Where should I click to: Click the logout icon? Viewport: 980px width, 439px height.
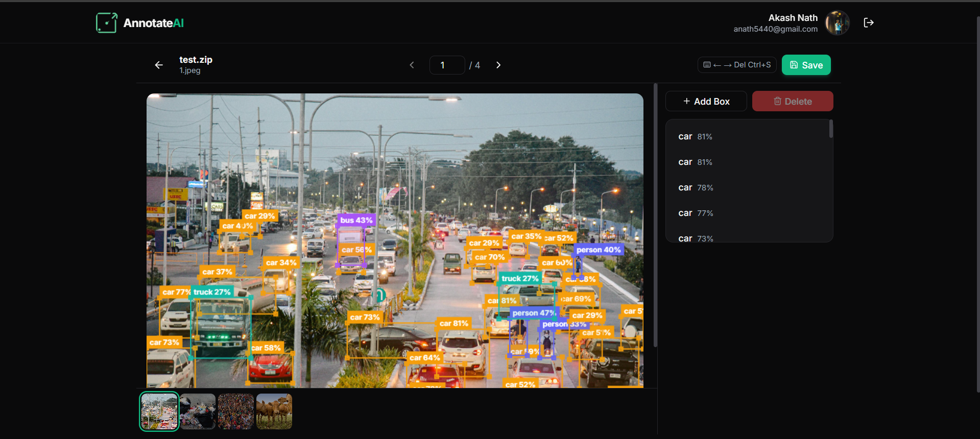(x=868, y=22)
